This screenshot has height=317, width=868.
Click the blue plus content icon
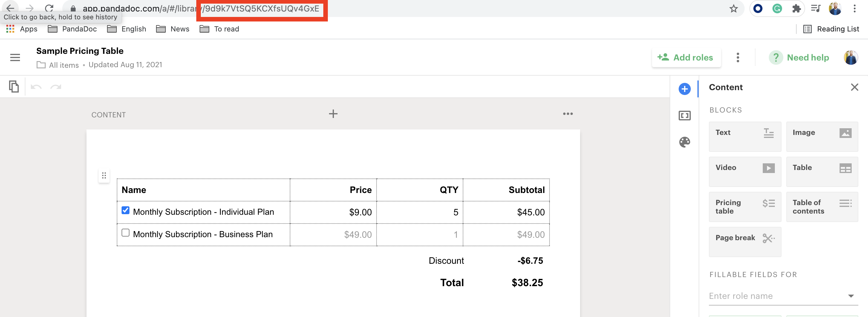684,89
